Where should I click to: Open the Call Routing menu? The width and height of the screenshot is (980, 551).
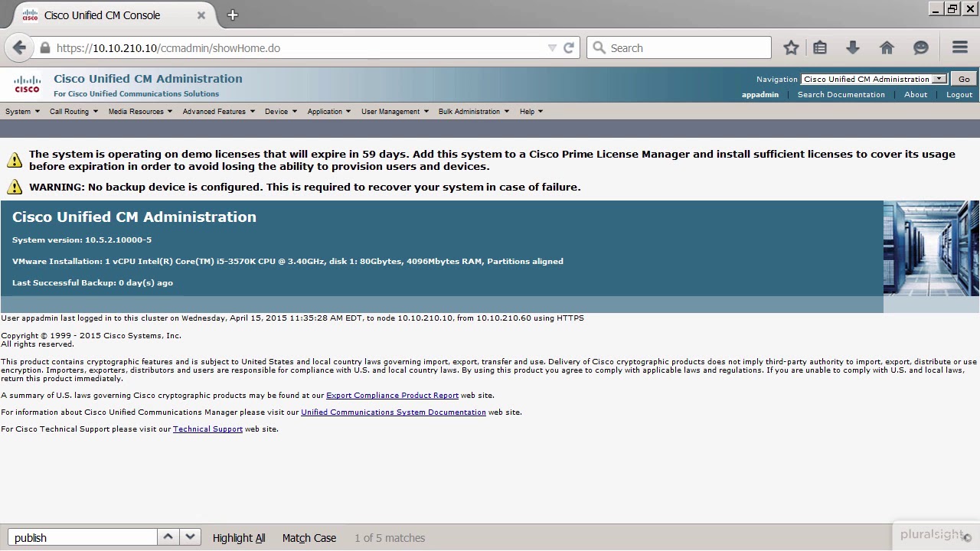click(x=73, y=111)
